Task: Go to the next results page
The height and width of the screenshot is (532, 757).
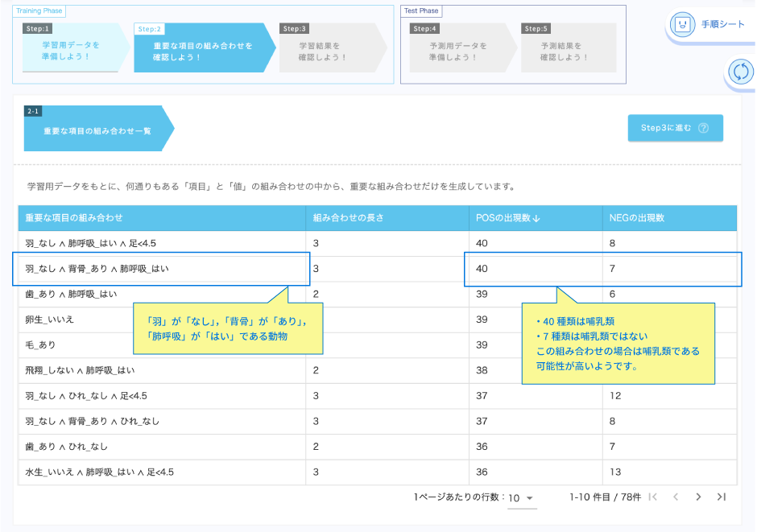Action: pos(698,497)
